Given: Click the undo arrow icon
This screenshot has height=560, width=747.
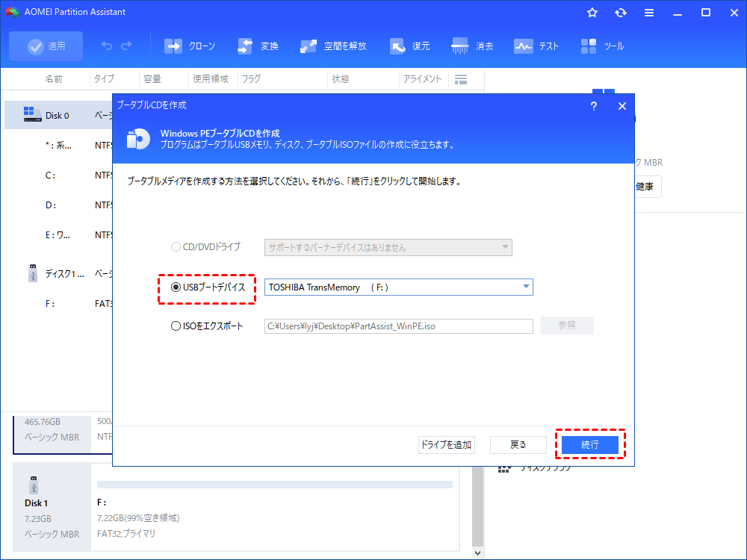Looking at the screenshot, I should click(107, 46).
